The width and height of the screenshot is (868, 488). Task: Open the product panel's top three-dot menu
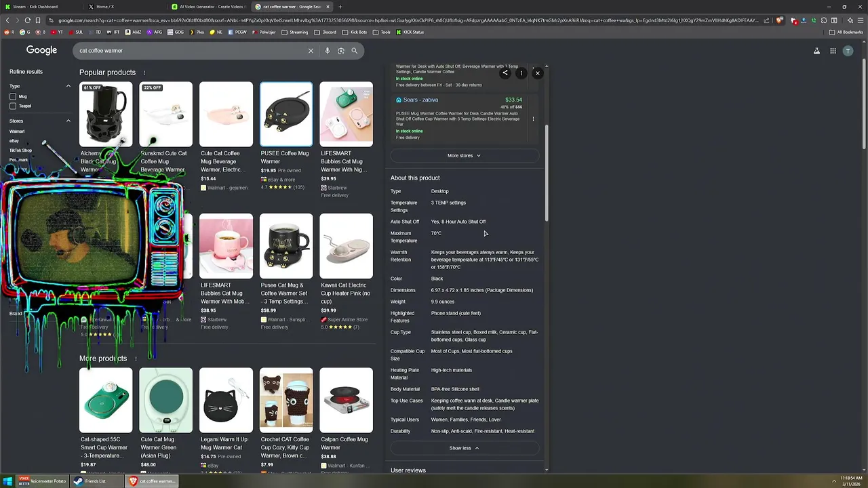(x=521, y=73)
